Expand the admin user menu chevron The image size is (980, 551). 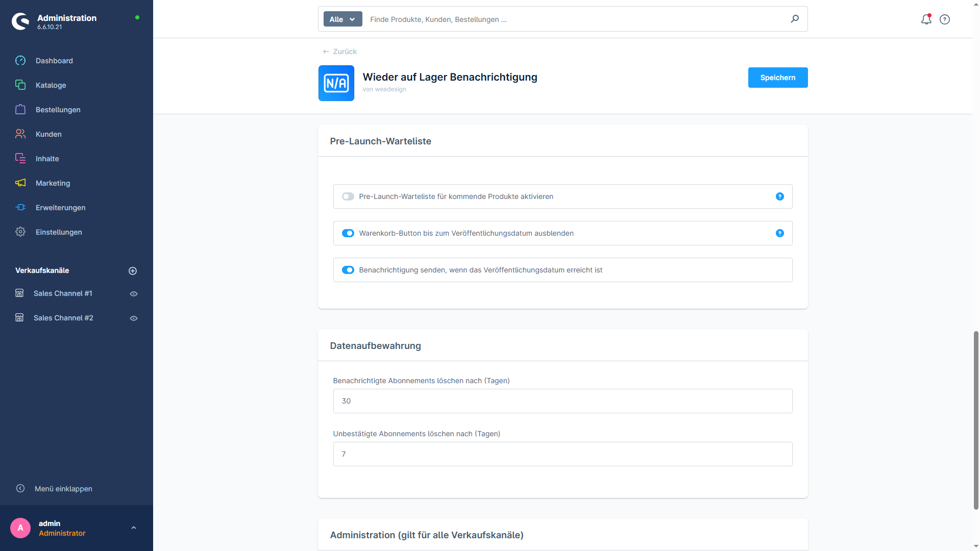pos(134,528)
